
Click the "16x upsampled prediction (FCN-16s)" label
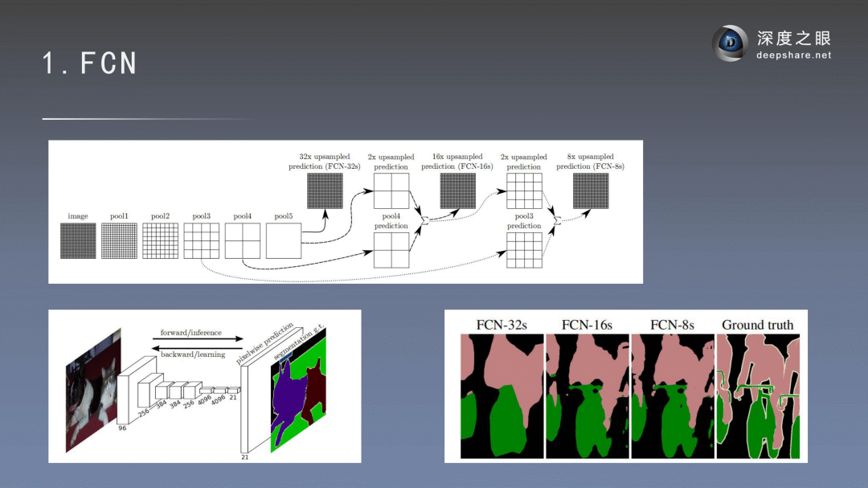pos(457,161)
